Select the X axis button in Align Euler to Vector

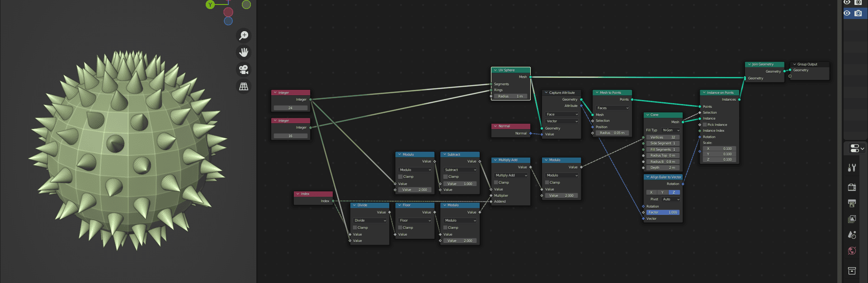(x=651, y=192)
